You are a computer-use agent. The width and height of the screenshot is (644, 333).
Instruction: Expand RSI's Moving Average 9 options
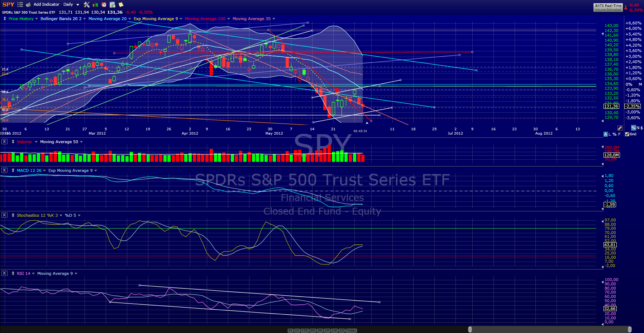[76, 274]
